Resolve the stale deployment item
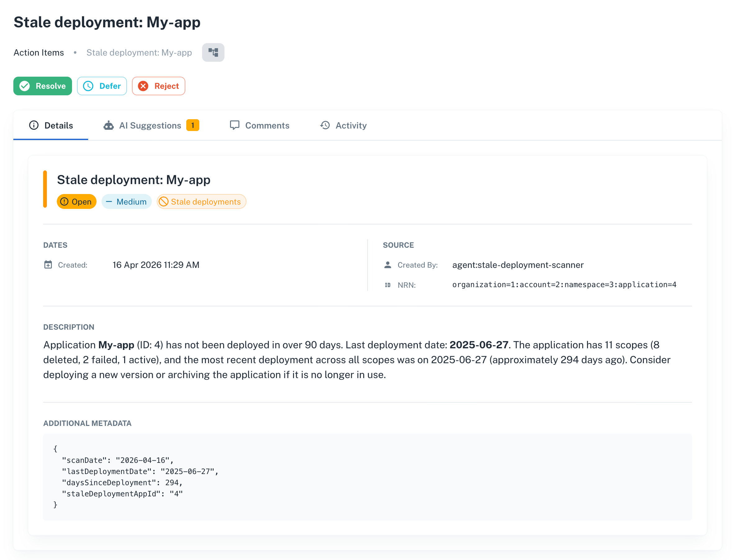Screen dimensions: 737x560 (x=42, y=86)
